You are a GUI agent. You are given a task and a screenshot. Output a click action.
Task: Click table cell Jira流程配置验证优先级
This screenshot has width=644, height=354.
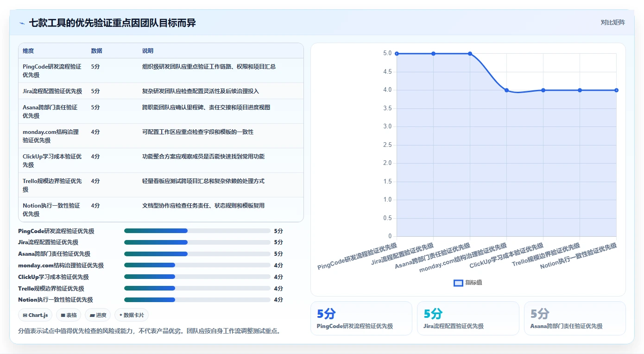52,91
